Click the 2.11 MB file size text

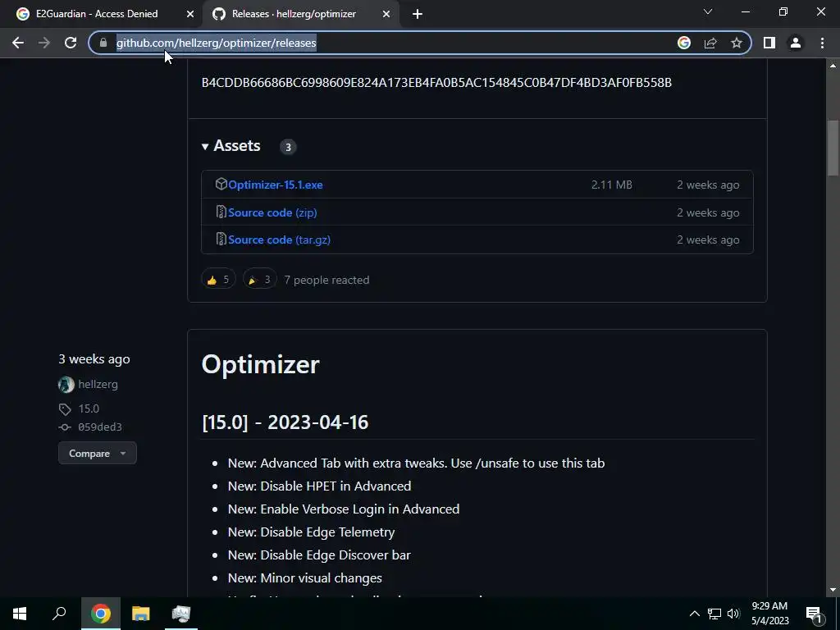[x=612, y=185]
